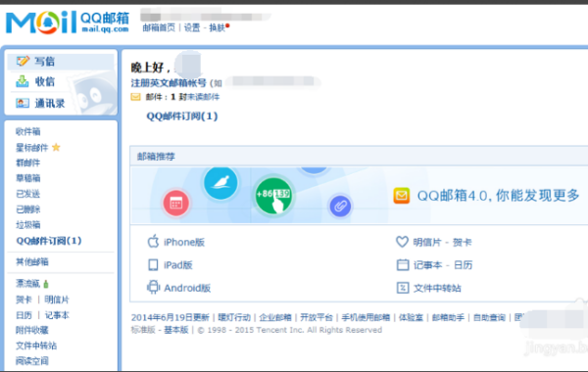Click the bottle icon next to 漂流瓶
Viewport: 588px width, 372px height.
pos(46,284)
